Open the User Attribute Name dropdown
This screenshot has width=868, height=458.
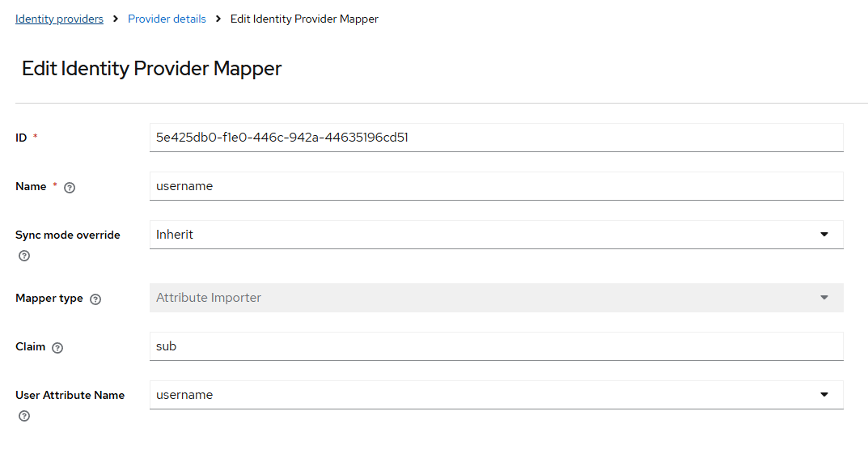pyautogui.click(x=496, y=395)
